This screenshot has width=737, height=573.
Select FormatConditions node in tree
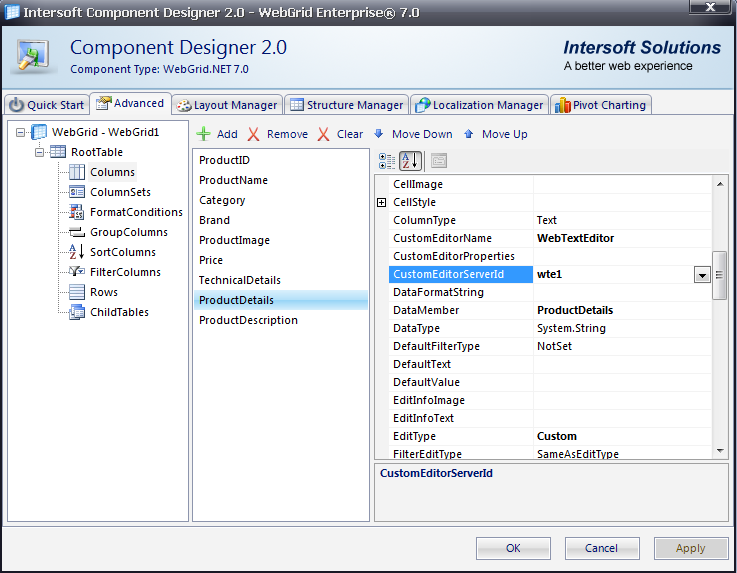point(136,212)
